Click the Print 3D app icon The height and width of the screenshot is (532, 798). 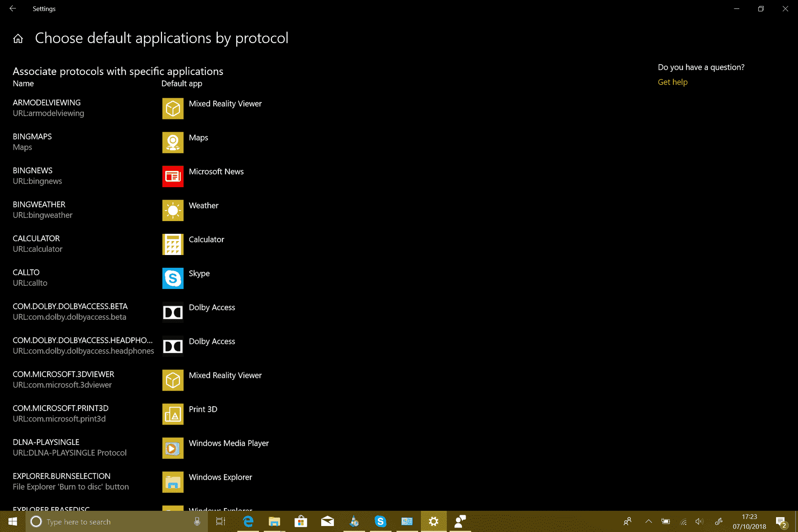173,414
